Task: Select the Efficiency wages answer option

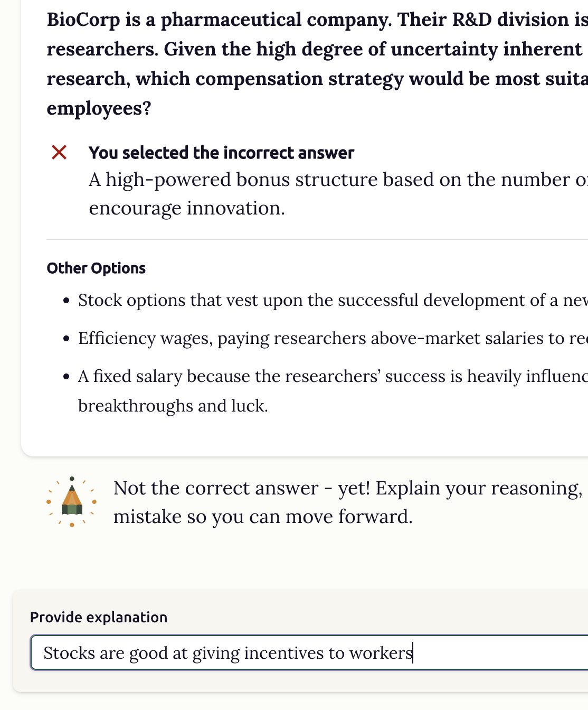Action: pos(333,338)
